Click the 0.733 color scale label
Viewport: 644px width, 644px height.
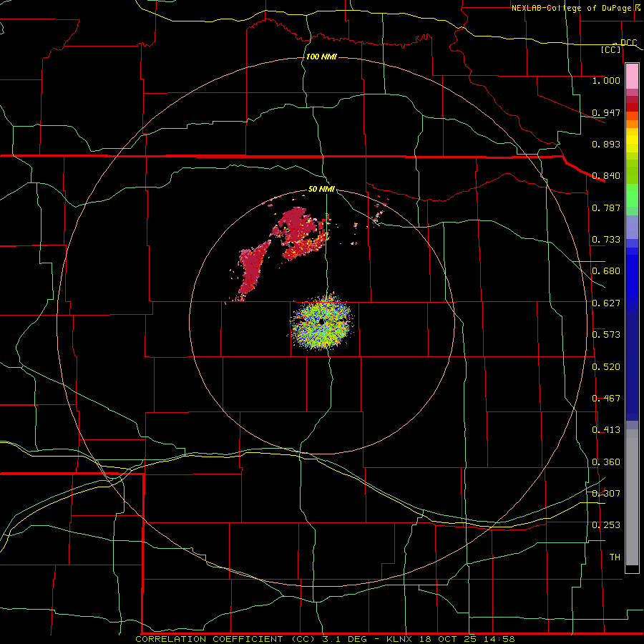(606, 240)
